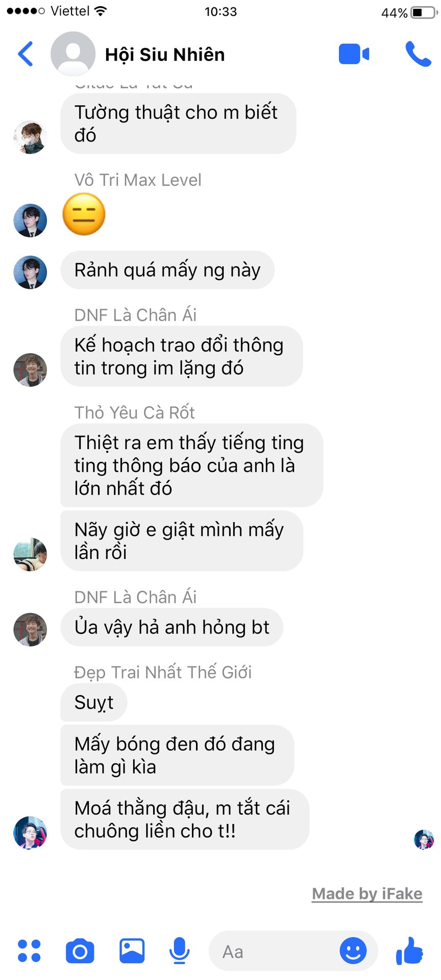The width and height of the screenshot is (441, 980).
Task: Go back using the blue arrow
Action: (x=26, y=54)
